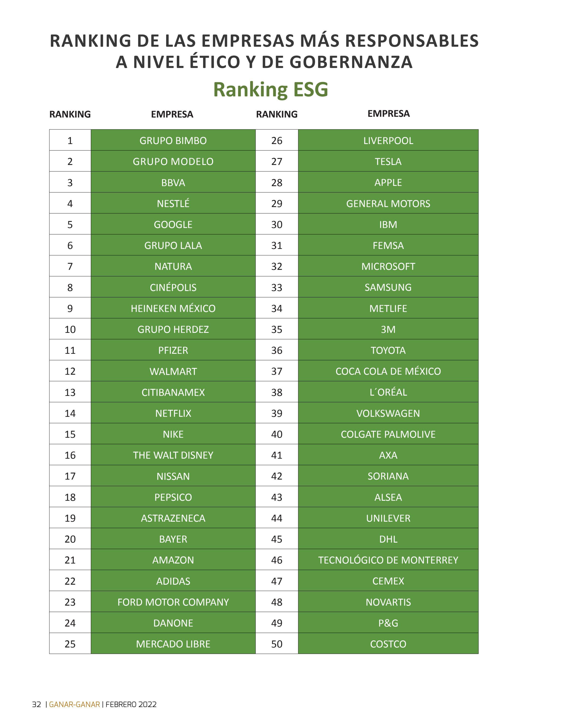Select the MICROSOFT cell
This screenshot has width=563, height=728.
(388, 266)
